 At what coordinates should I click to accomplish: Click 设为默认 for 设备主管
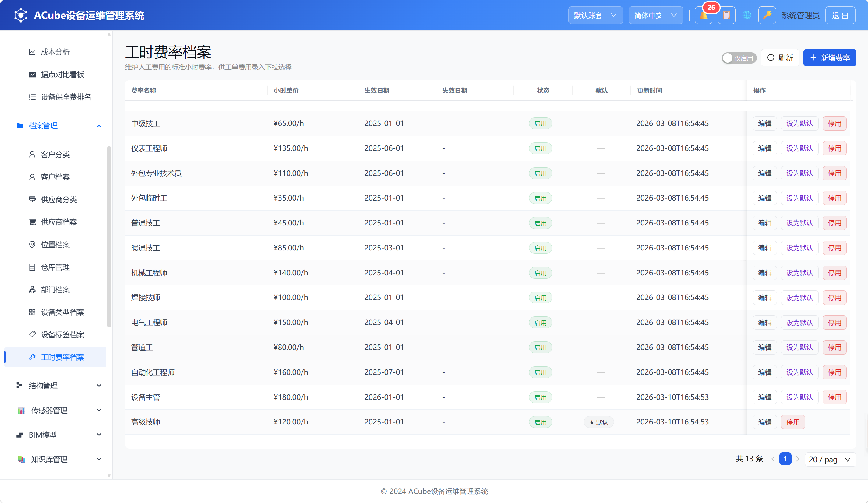click(x=799, y=397)
